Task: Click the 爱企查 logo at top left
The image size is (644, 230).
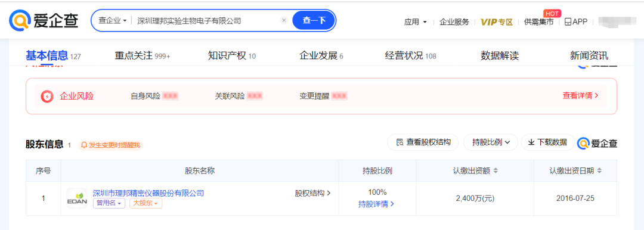Action: 44,20
